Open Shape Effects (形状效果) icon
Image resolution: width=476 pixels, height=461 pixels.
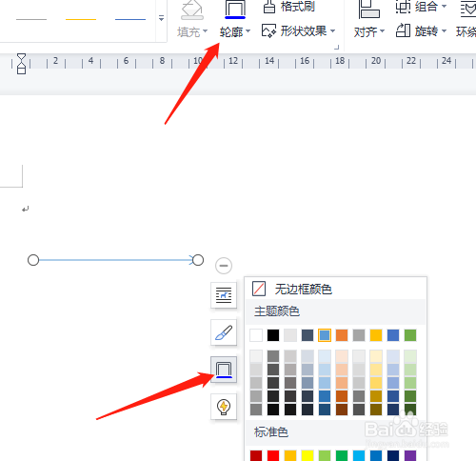(x=268, y=31)
